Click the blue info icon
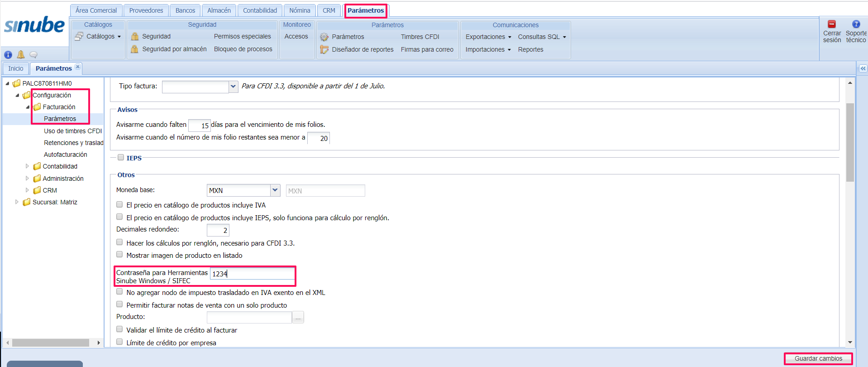The height and width of the screenshot is (367, 868). coord(8,55)
